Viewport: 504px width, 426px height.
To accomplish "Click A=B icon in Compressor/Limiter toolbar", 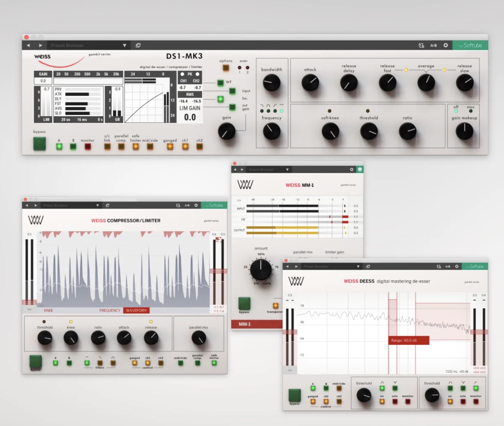I will click(187, 205).
